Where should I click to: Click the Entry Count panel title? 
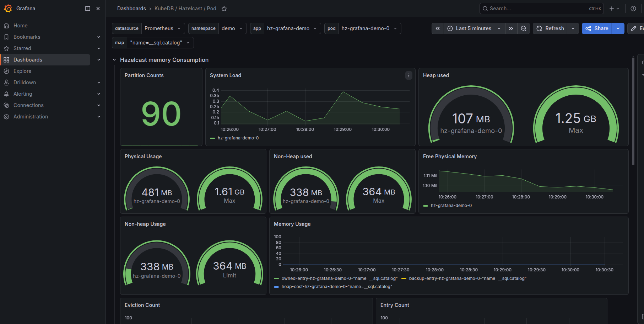coord(395,305)
